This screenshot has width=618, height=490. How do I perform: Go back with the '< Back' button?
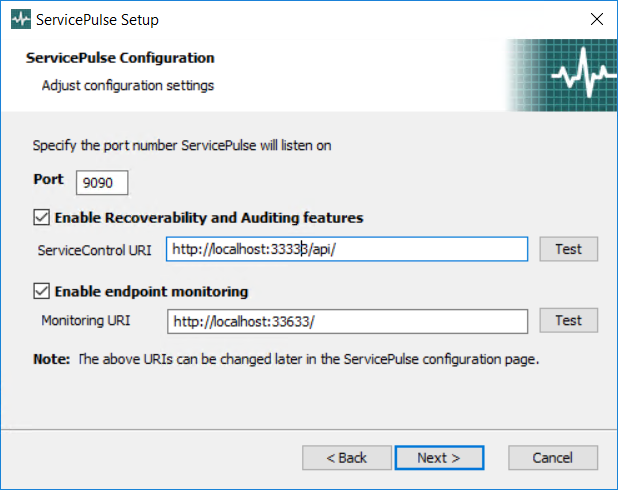346,458
